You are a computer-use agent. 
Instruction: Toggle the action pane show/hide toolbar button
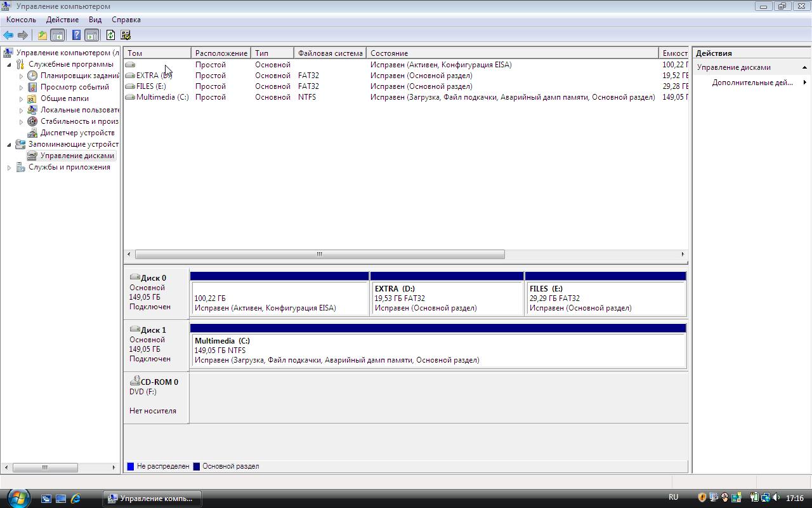point(92,36)
